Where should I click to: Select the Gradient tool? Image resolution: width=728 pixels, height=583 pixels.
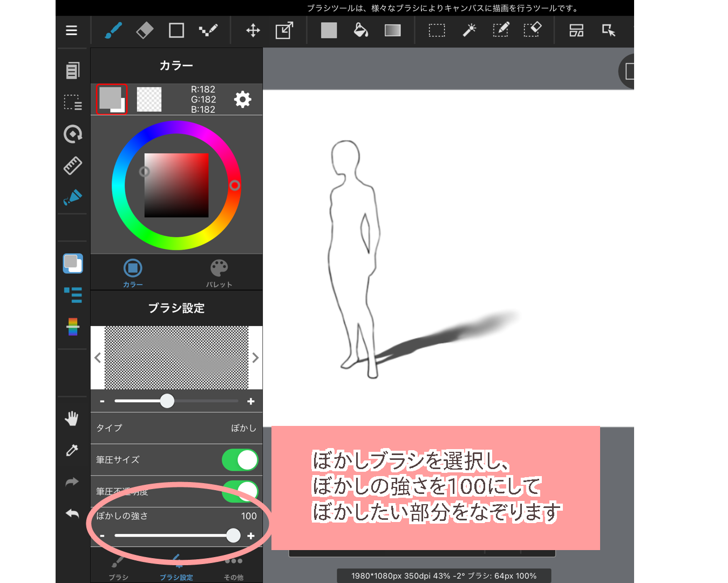[392, 30]
